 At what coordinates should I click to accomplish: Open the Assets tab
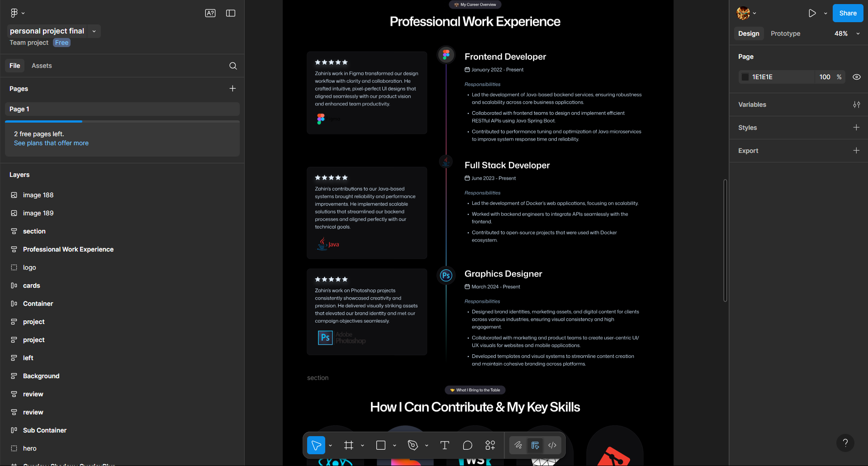click(42, 66)
